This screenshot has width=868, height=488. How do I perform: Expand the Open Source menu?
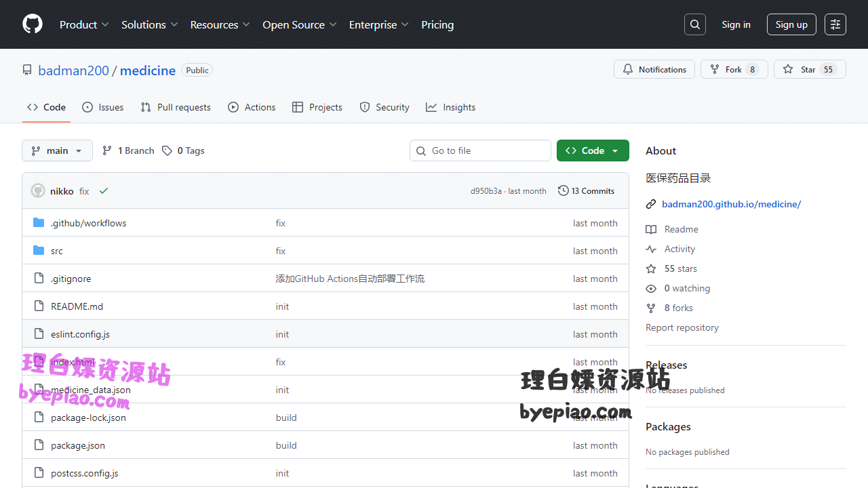[x=300, y=24]
